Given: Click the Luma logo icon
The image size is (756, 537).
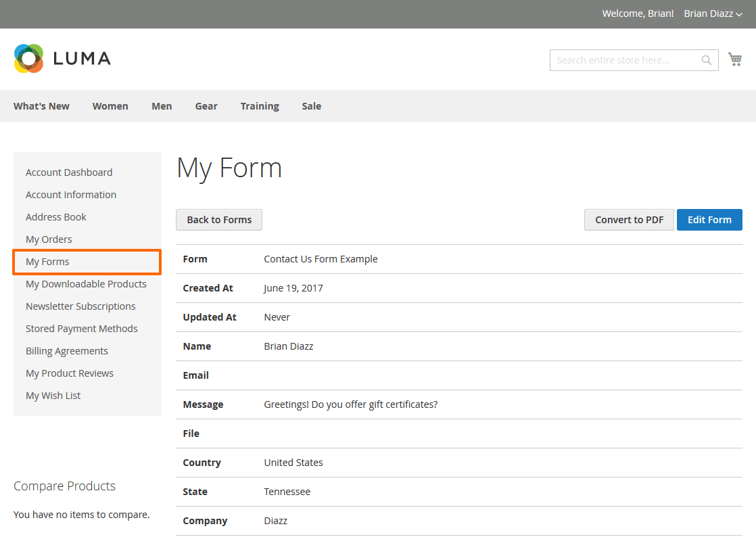Looking at the screenshot, I should [28, 59].
